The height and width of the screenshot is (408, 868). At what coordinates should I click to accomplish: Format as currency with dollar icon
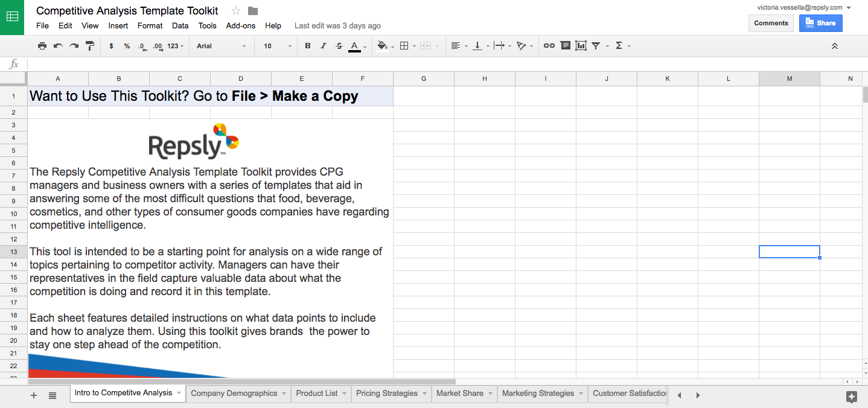click(111, 46)
